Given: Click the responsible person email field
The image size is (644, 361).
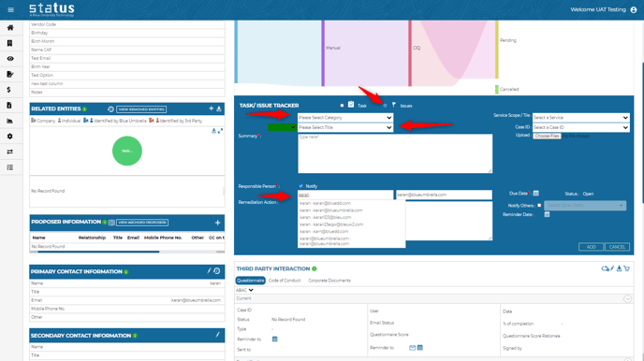Looking at the screenshot, I should point(444,195).
